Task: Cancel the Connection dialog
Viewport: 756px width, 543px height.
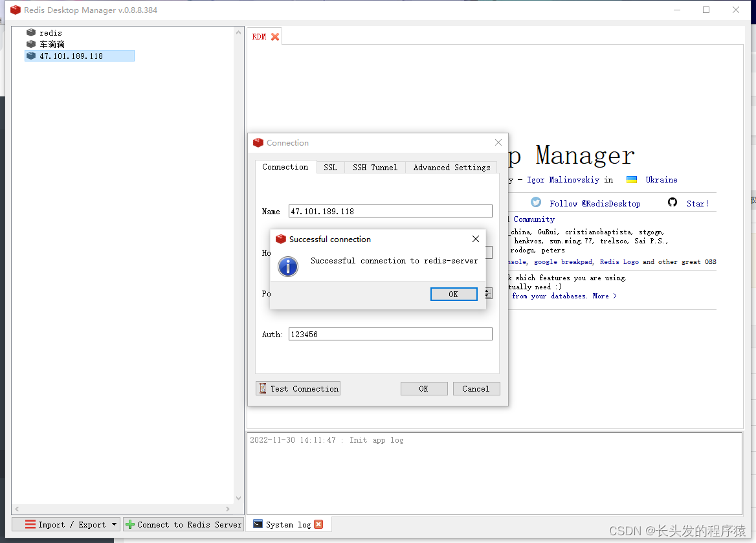Action: (x=476, y=389)
